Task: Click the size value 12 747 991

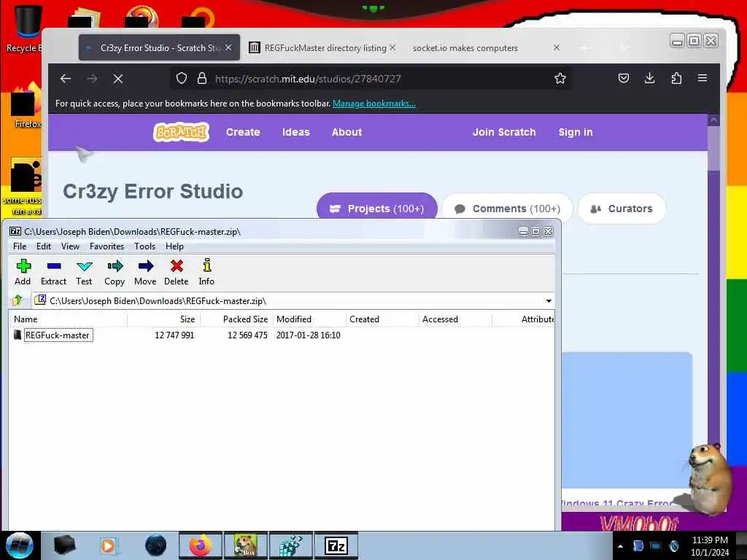Action: (x=174, y=335)
